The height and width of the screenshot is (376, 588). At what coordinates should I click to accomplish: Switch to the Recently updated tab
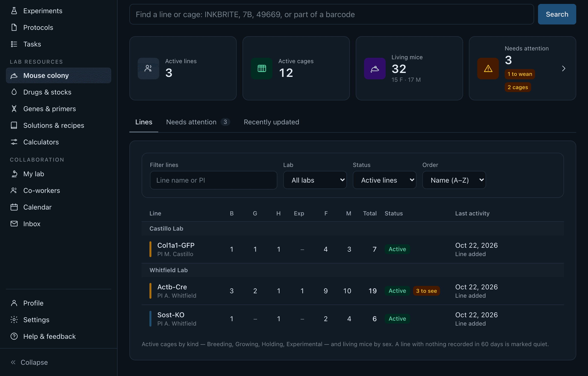271,122
